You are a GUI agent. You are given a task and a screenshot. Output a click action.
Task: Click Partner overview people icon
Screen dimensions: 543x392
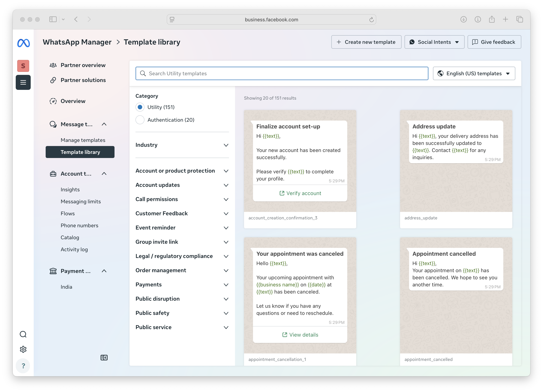click(x=53, y=65)
